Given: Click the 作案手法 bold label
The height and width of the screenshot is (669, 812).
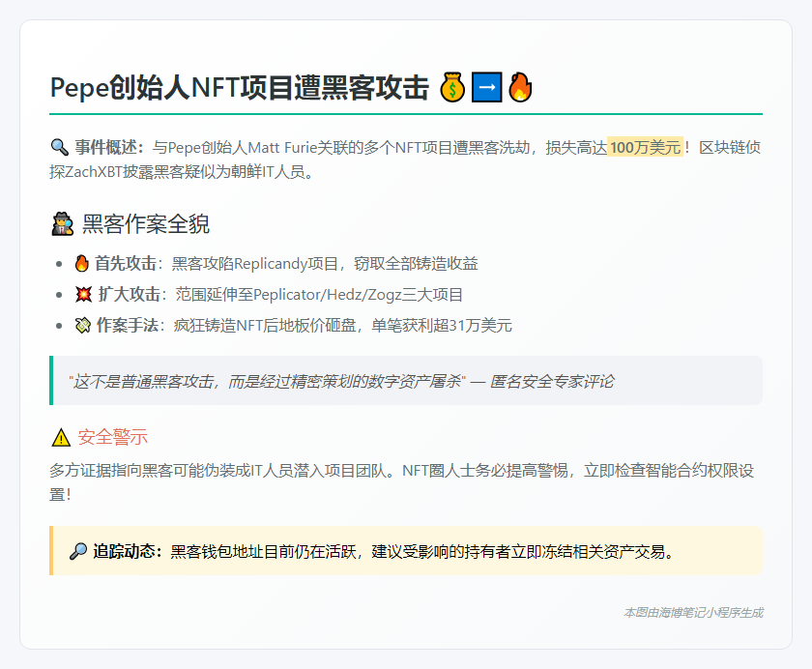Looking at the screenshot, I should coord(128,326).
